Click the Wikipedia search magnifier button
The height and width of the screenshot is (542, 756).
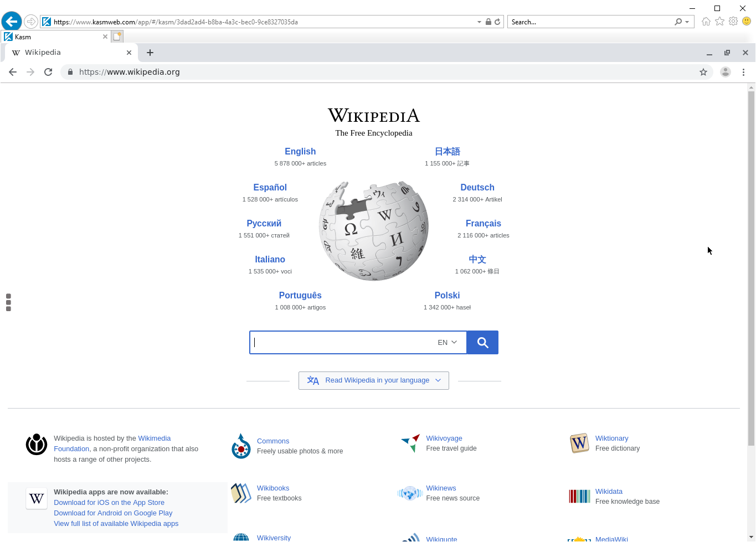tap(482, 343)
